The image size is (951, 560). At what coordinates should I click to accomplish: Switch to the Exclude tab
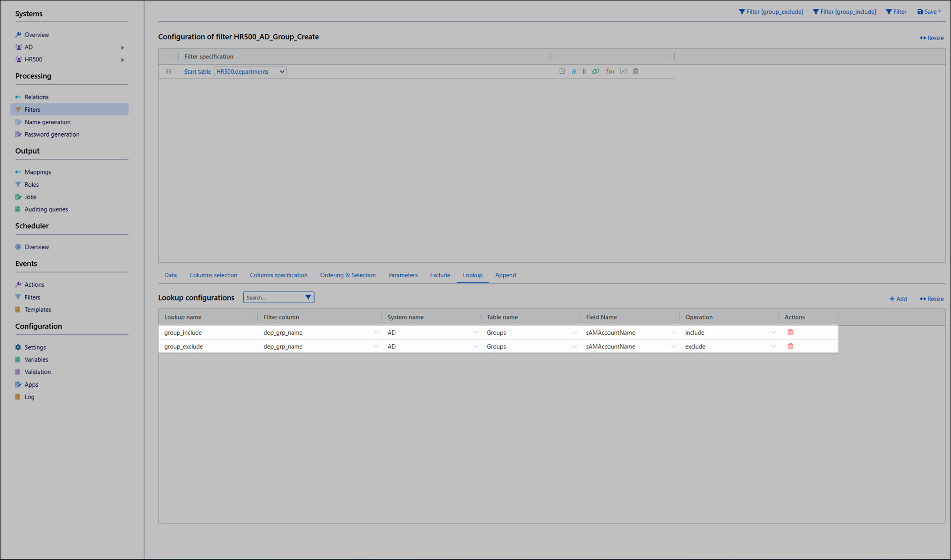click(440, 275)
